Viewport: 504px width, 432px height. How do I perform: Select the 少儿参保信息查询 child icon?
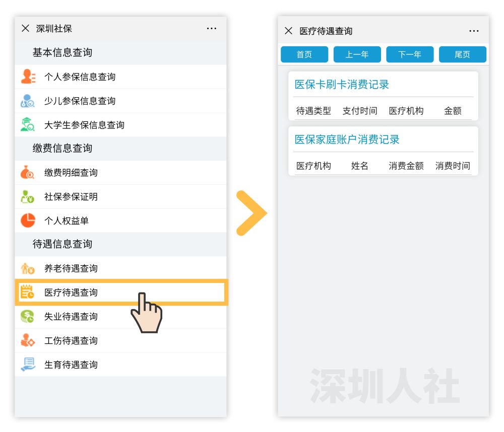[29, 101]
